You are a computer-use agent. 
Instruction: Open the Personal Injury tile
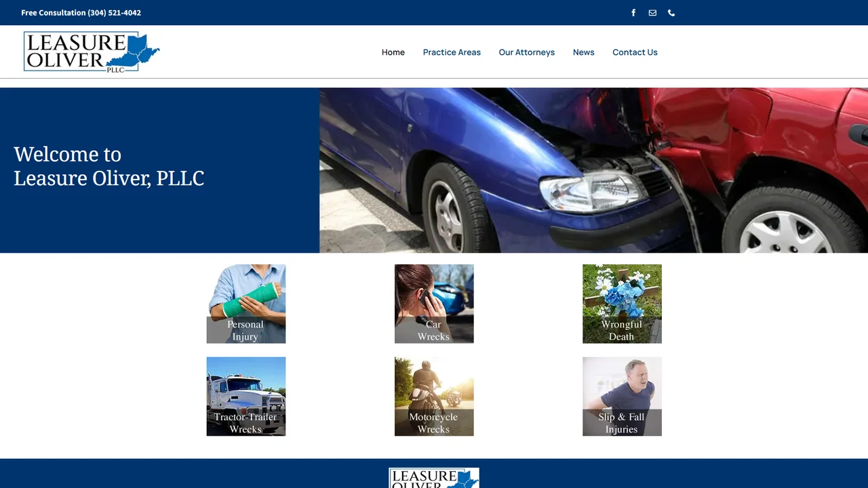coord(246,304)
